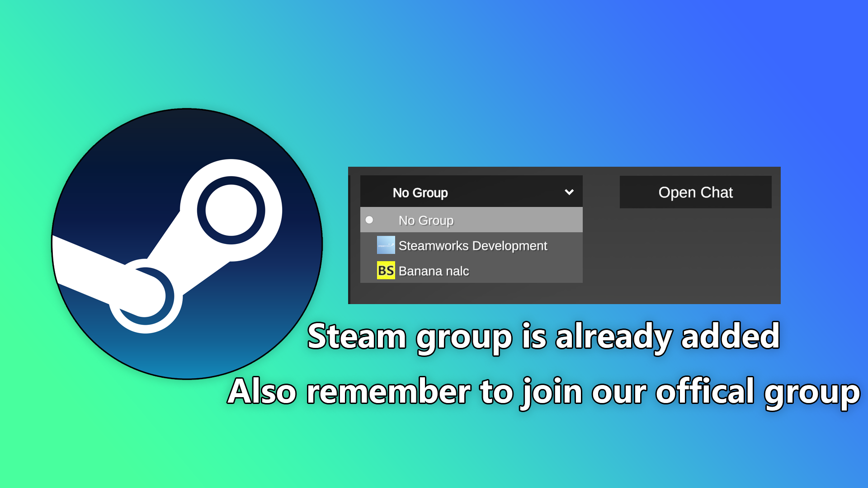868x488 pixels.
Task: Click the radio dot beside No Group
Action: click(369, 220)
